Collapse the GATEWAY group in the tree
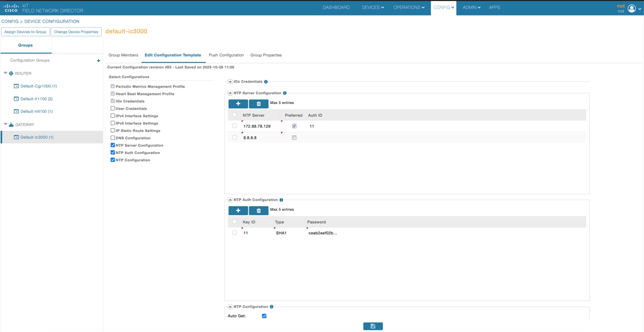 click(4, 124)
